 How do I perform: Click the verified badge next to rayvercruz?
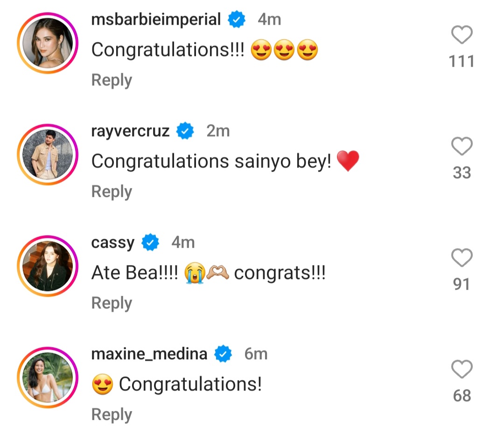click(185, 131)
